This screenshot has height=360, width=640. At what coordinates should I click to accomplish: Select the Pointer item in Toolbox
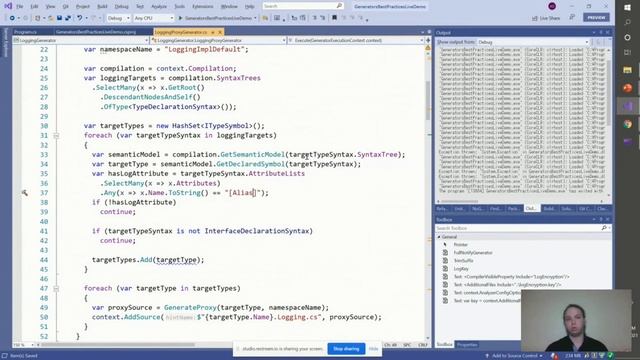click(x=460, y=244)
